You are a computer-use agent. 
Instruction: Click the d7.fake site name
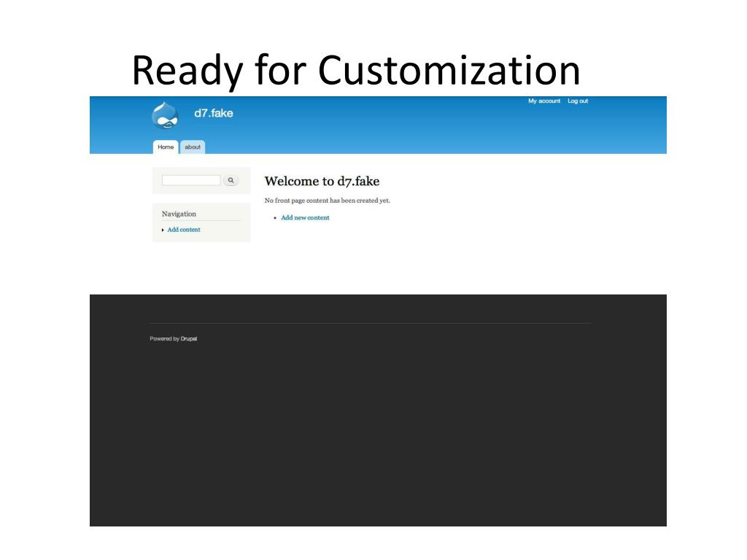coord(214,113)
